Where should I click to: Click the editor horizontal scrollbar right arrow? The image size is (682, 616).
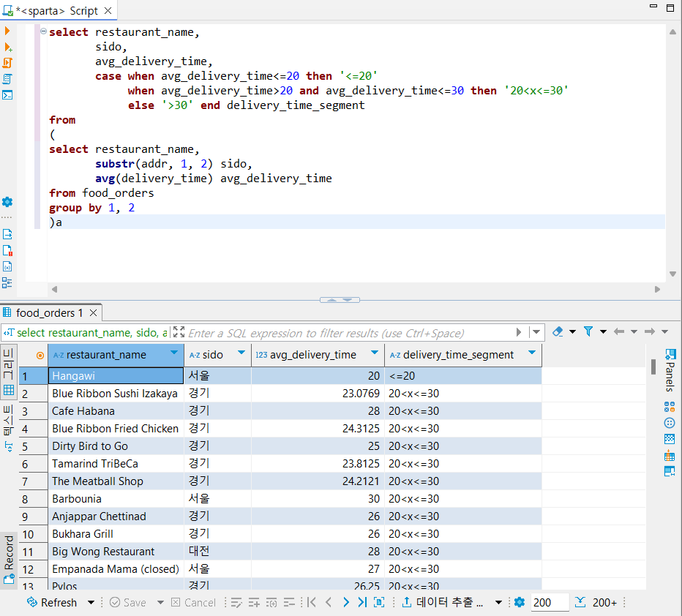click(657, 289)
